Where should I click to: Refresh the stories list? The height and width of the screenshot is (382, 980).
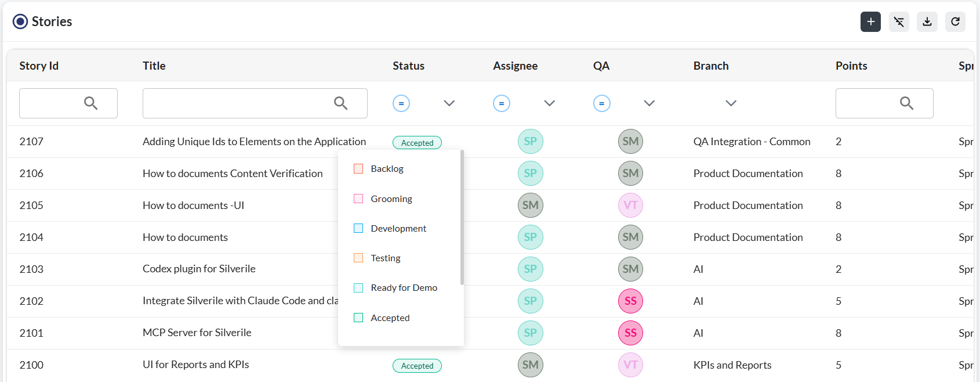(x=955, y=22)
